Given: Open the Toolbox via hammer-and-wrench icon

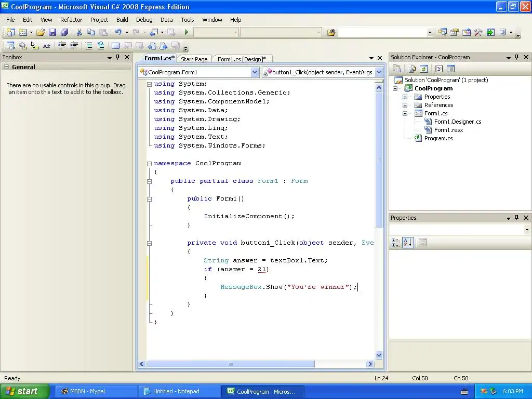Looking at the screenshot, I should pos(478,32).
